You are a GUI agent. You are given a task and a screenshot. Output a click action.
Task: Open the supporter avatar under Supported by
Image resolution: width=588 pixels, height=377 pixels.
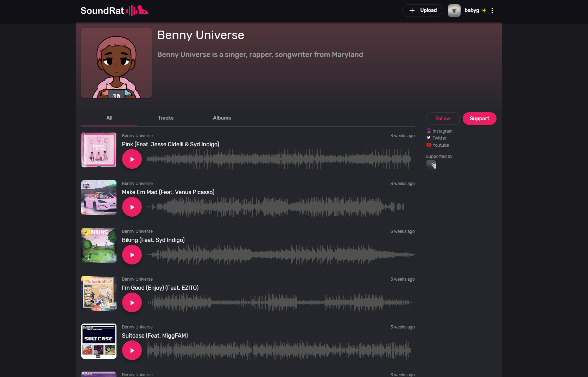click(431, 165)
